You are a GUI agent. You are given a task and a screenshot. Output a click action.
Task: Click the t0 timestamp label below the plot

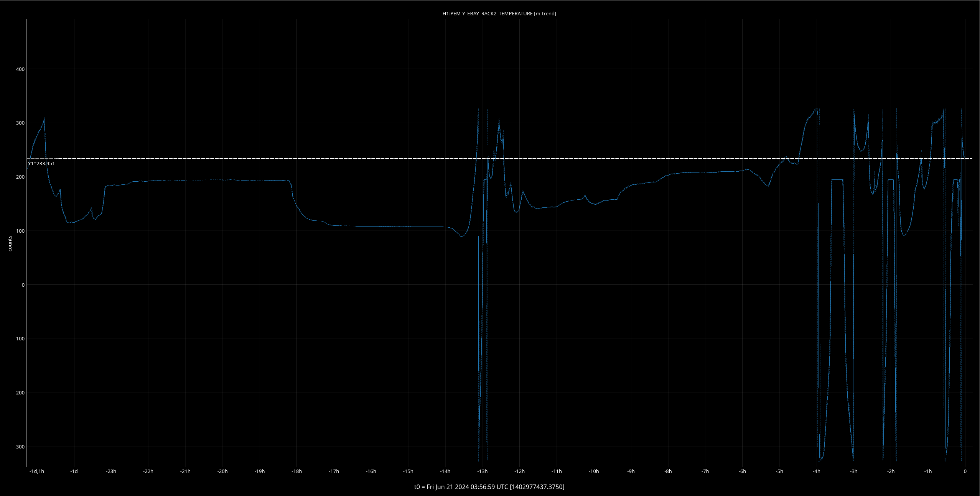pyautogui.click(x=489, y=487)
